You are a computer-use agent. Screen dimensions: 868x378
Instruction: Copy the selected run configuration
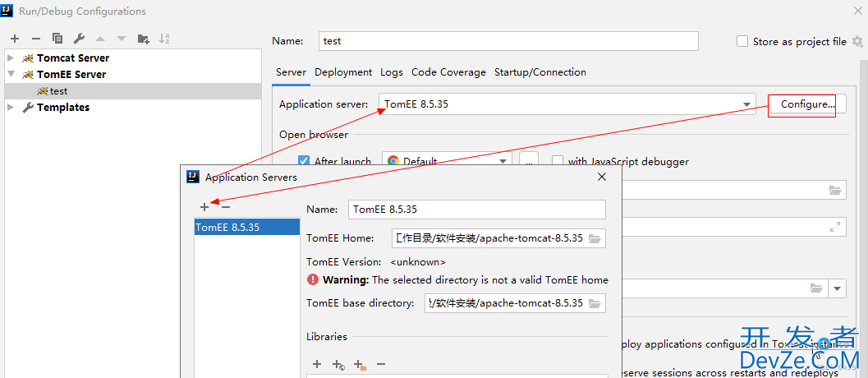tap(57, 39)
